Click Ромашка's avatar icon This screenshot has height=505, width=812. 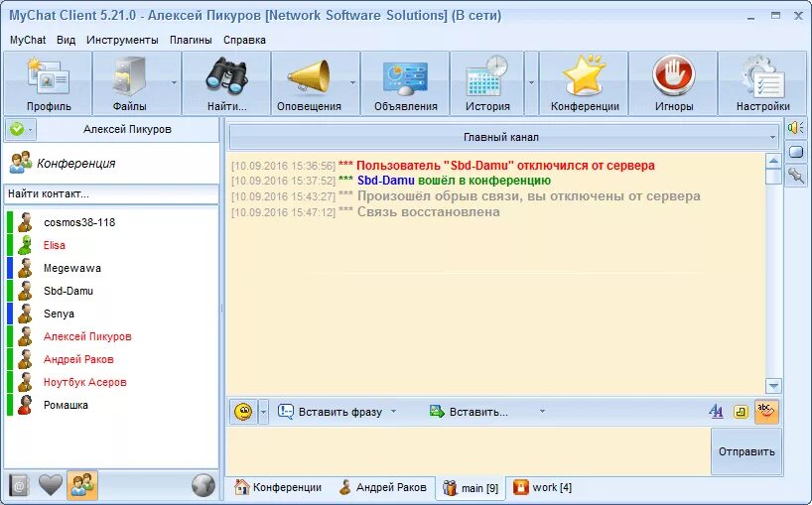coord(25,405)
